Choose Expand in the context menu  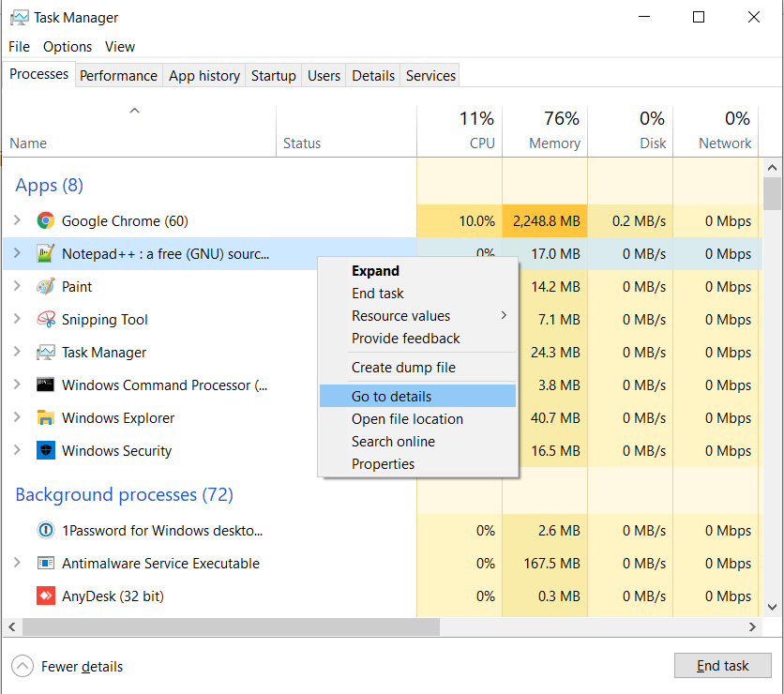tap(417, 270)
